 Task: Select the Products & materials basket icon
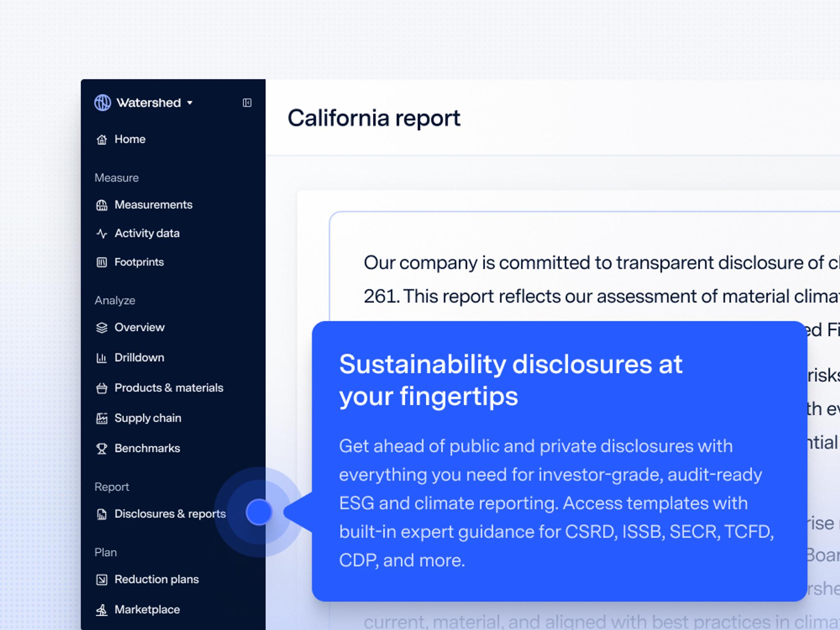point(102,388)
